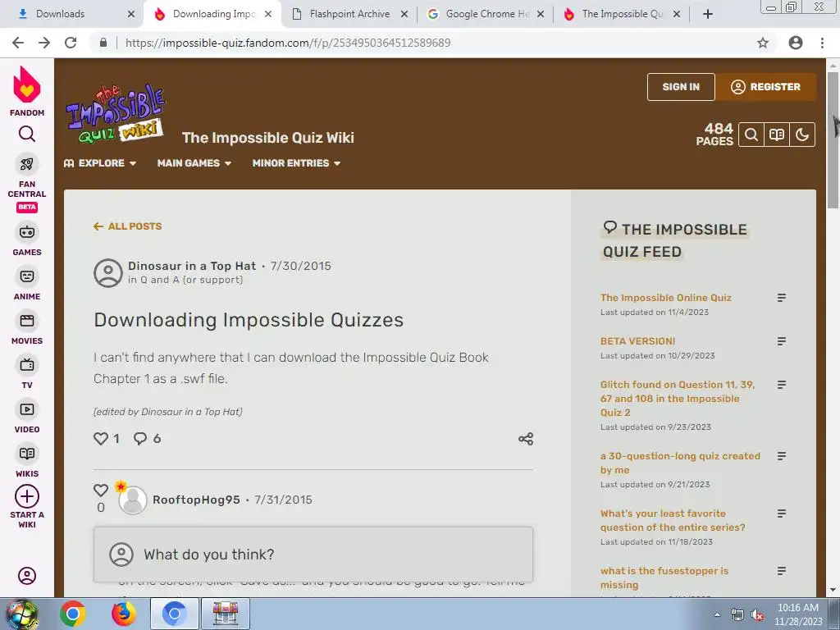Open the comment bubble showing 6 replies
This screenshot has height=630, width=840.
(139, 439)
